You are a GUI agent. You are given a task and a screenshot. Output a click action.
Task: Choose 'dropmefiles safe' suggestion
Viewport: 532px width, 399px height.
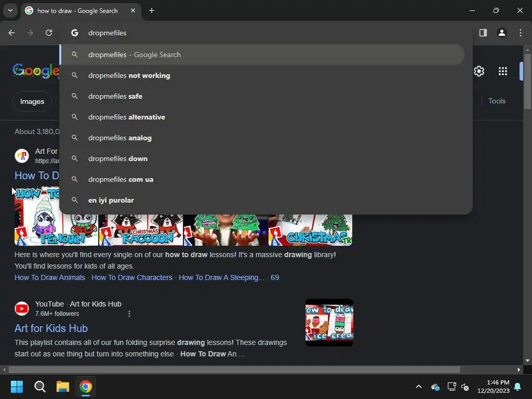point(262,96)
